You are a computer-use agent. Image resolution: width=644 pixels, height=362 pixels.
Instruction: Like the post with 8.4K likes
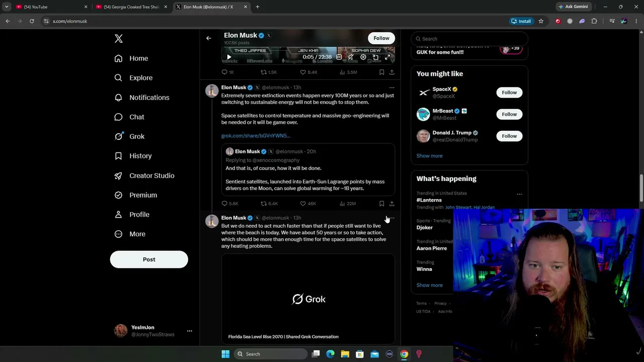(309, 72)
